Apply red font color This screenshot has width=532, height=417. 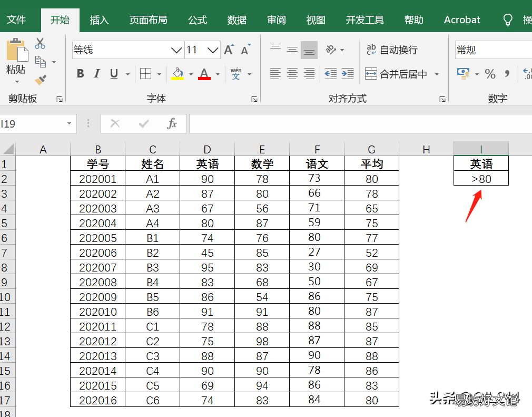coord(204,73)
